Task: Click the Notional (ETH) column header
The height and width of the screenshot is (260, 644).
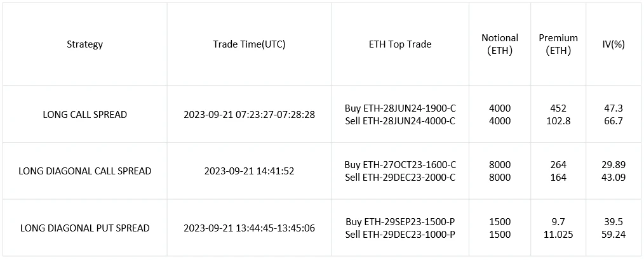Action: [500, 44]
